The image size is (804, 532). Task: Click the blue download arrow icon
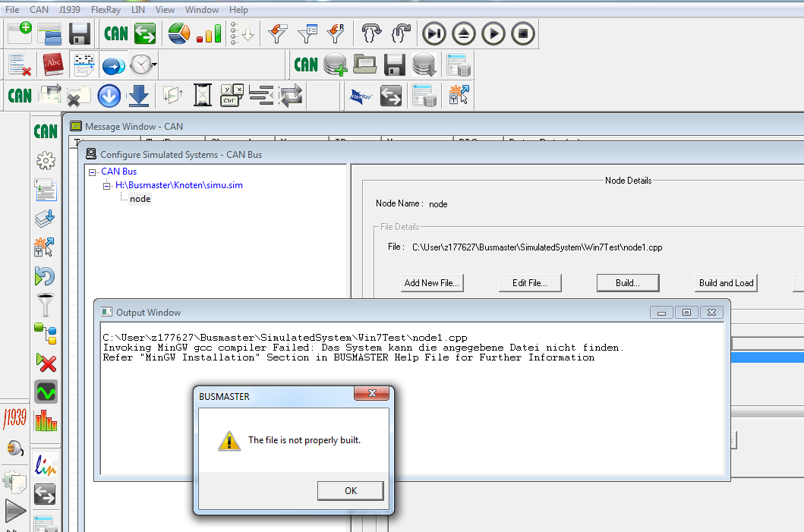click(139, 96)
